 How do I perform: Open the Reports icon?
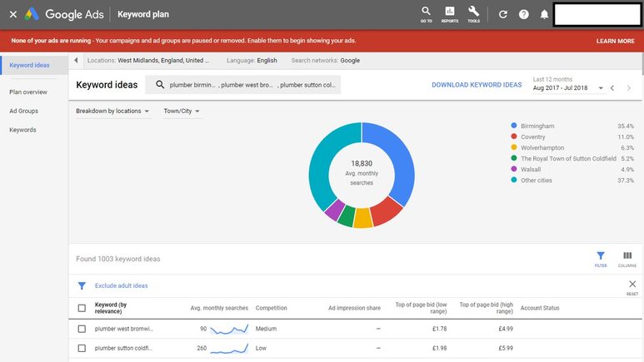(450, 14)
